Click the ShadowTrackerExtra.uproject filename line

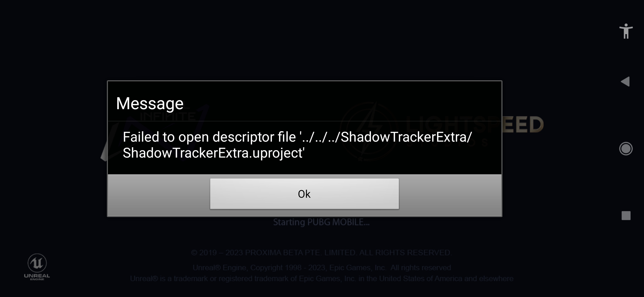click(x=214, y=153)
